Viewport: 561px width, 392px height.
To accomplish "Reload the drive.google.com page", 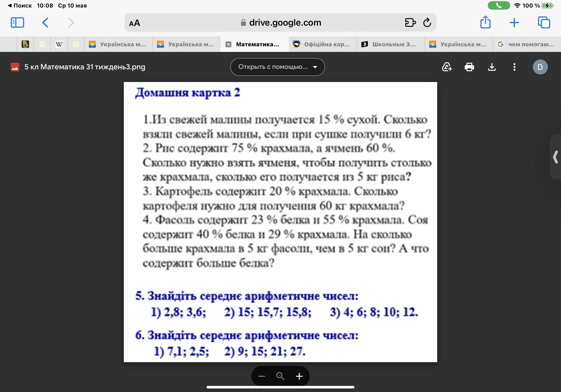I will [427, 23].
